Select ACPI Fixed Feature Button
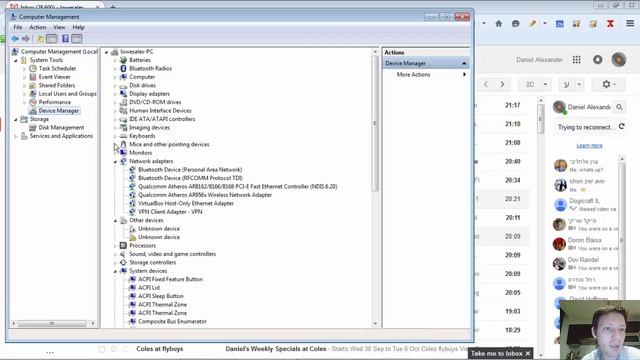 point(170,279)
